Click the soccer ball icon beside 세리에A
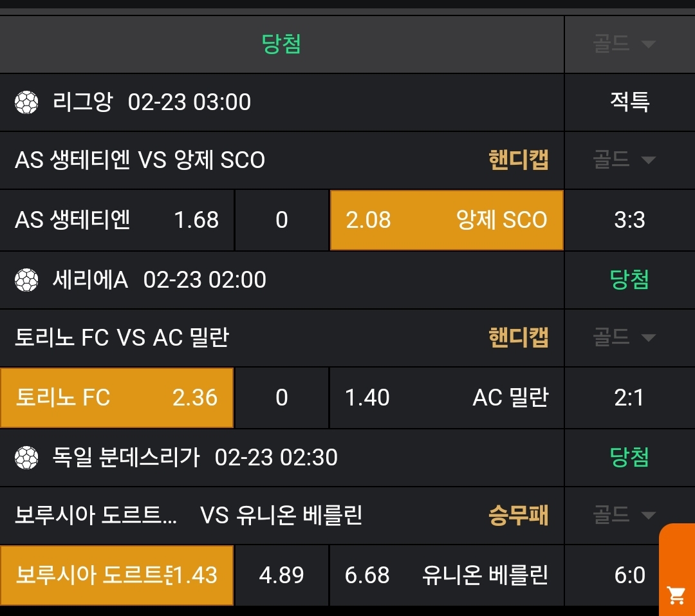The height and width of the screenshot is (616, 695). point(26,279)
